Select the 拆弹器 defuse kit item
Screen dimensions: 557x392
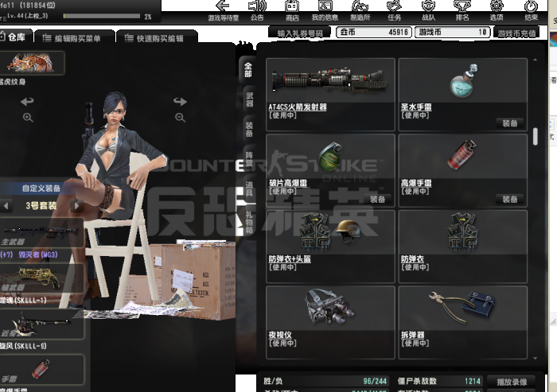pyautogui.click(x=463, y=322)
